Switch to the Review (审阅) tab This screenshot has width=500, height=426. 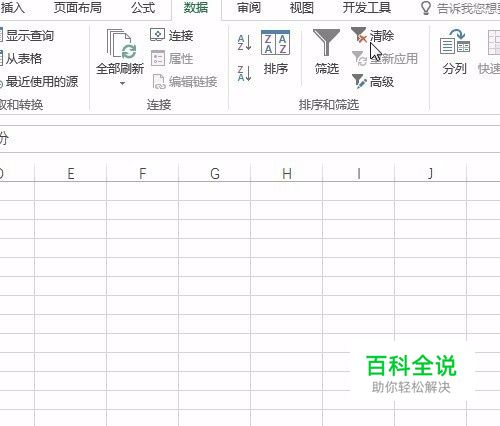coord(249,8)
